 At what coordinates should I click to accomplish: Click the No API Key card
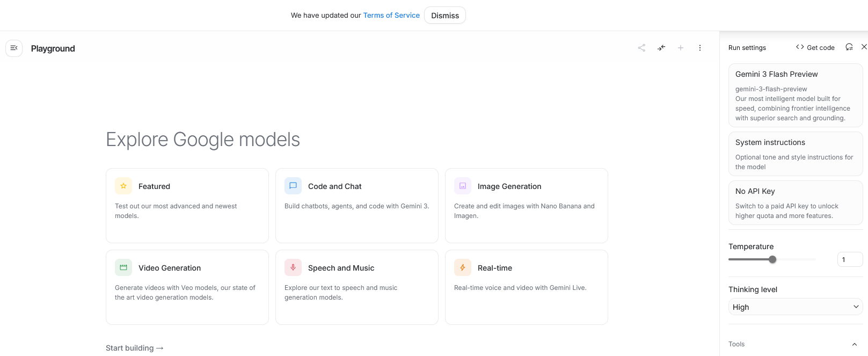click(x=796, y=203)
